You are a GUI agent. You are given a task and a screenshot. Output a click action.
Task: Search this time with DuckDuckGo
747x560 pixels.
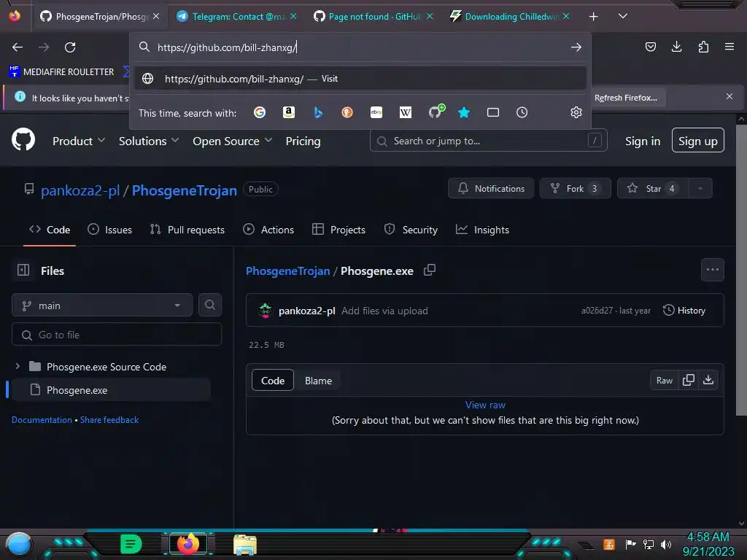[x=347, y=112]
